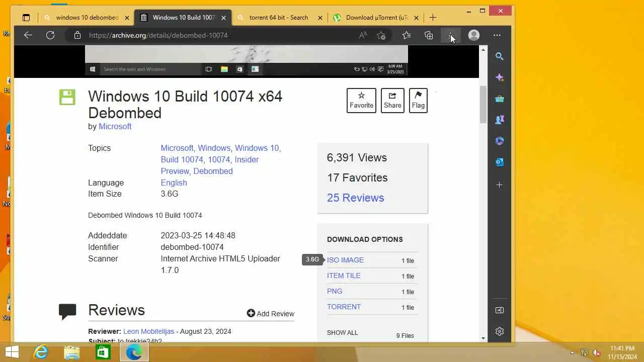Screen dimensions: 644x362
Task: Click the scrollbar down arrow
Action: [483, 338]
